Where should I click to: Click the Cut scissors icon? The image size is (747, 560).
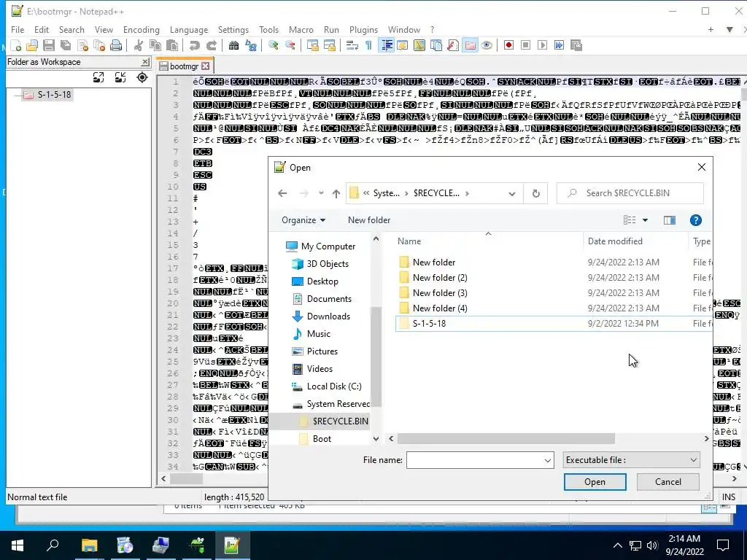tap(139, 45)
